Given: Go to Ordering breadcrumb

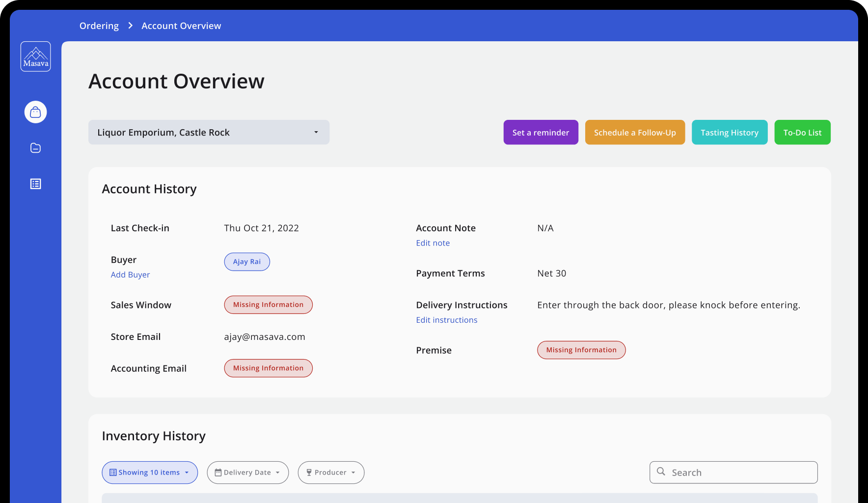Looking at the screenshot, I should (x=99, y=26).
